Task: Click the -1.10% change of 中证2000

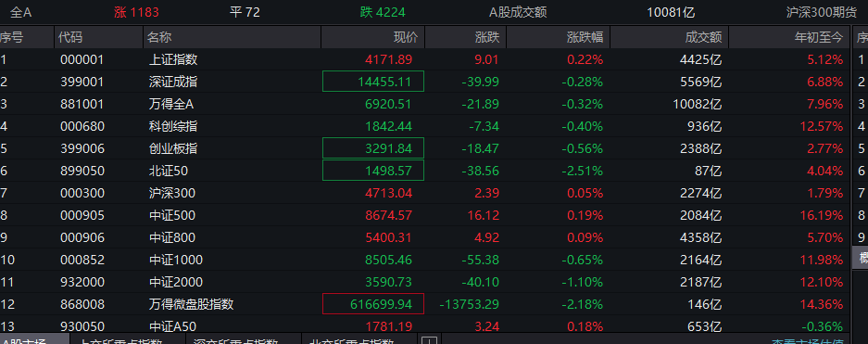Action: [583, 282]
